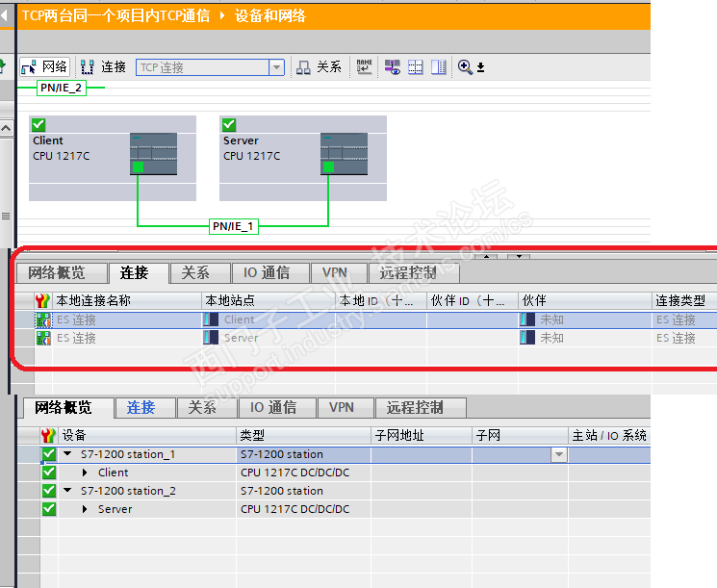Open subnet dropdown in station_1 row
717x588 pixels.
(559, 455)
